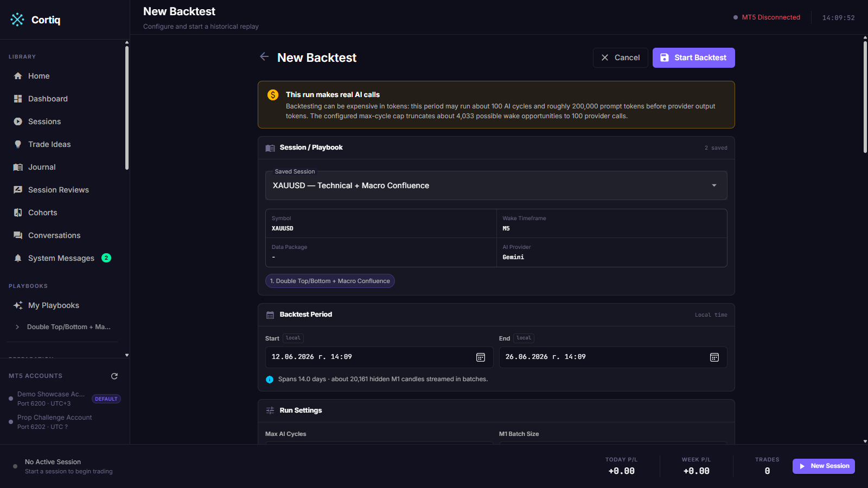
Task: Open Home from the sidebar
Action: click(64, 76)
